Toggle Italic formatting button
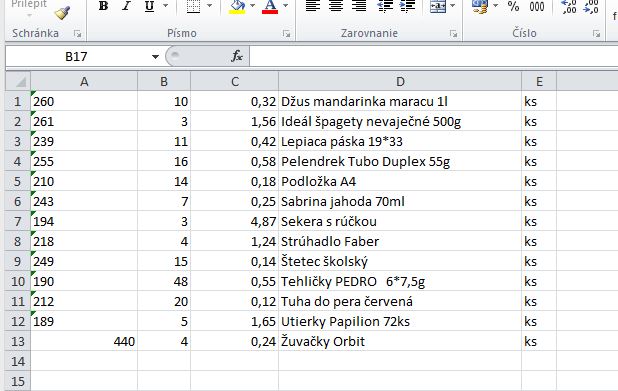The image size is (618, 391). click(126, 6)
